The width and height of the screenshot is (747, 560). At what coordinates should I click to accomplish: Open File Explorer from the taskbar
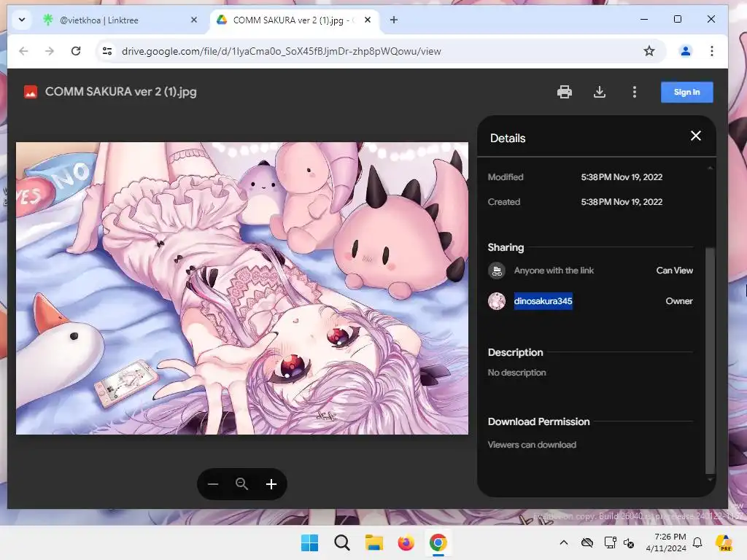(x=374, y=542)
